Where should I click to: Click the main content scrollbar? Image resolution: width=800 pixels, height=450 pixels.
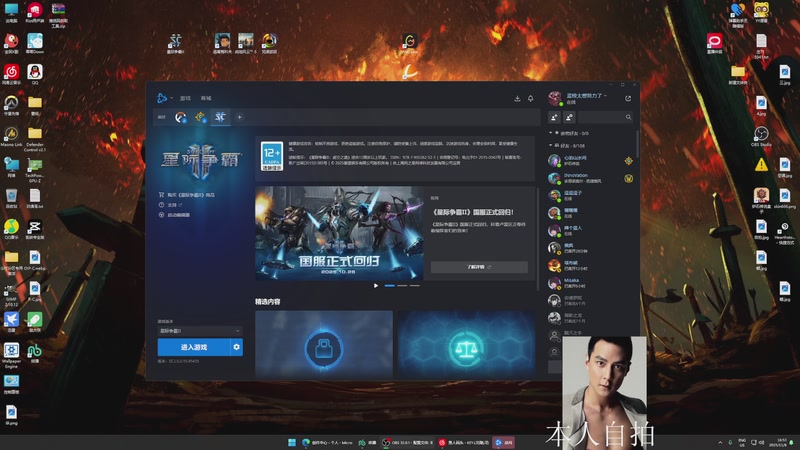coord(538,240)
